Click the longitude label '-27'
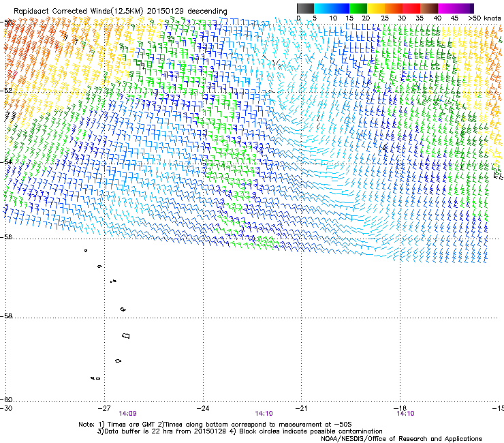Image resolution: width=504 pixels, height=443 pixels. (104, 408)
